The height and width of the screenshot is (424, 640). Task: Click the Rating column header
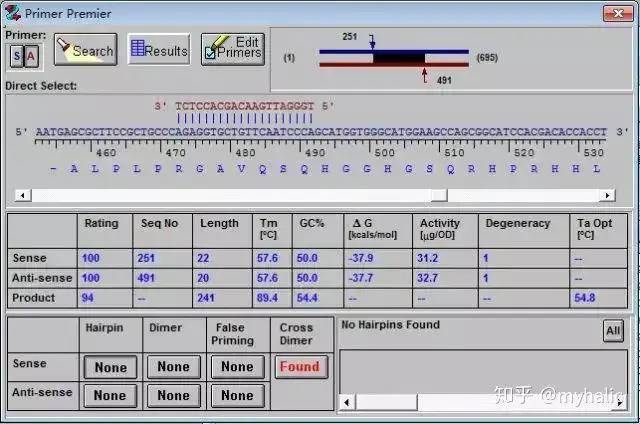pyautogui.click(x=101, y=223)
